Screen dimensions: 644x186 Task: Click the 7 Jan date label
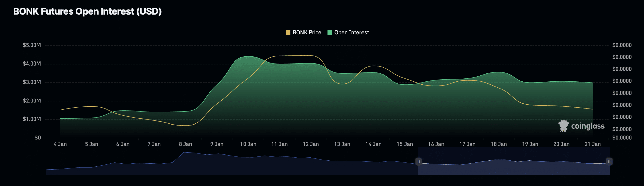click(154, 144)
